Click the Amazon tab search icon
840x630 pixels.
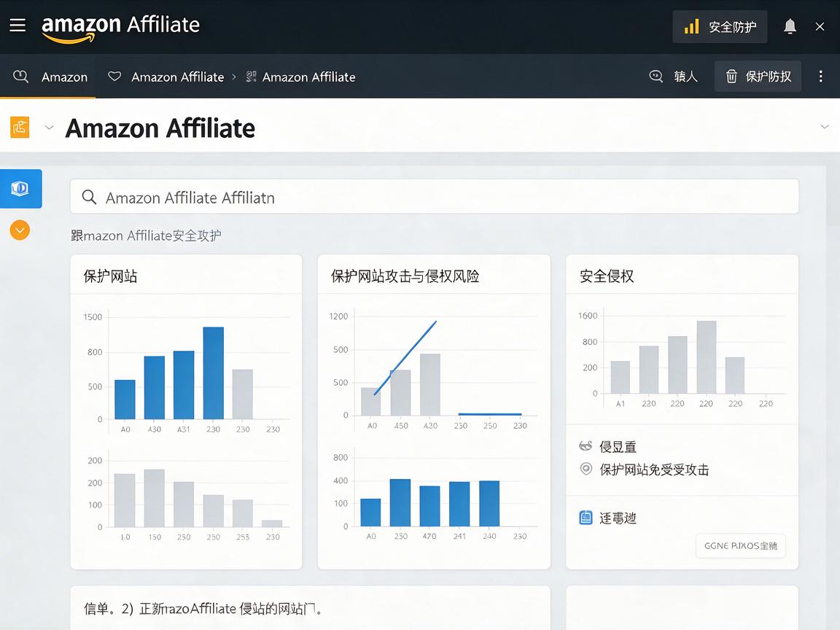(x=20, y=76)
